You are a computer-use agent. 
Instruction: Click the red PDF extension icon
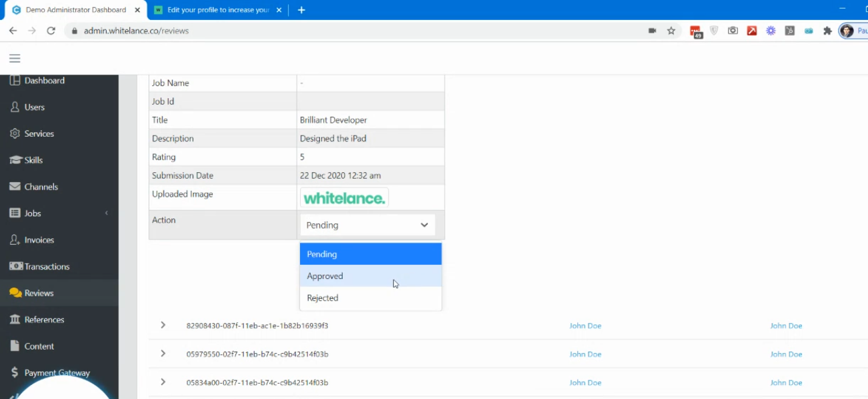752,31
